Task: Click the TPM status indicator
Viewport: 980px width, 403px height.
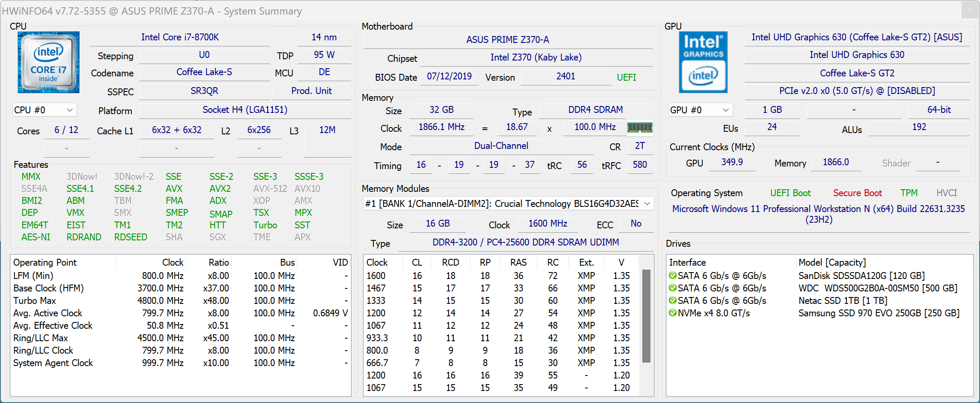Action: [x=909, y=193]
